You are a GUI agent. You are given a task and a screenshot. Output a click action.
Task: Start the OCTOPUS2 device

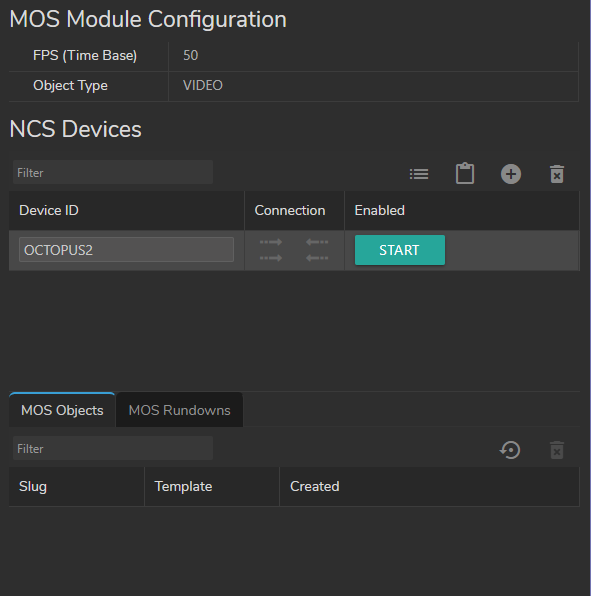point(399,250)
